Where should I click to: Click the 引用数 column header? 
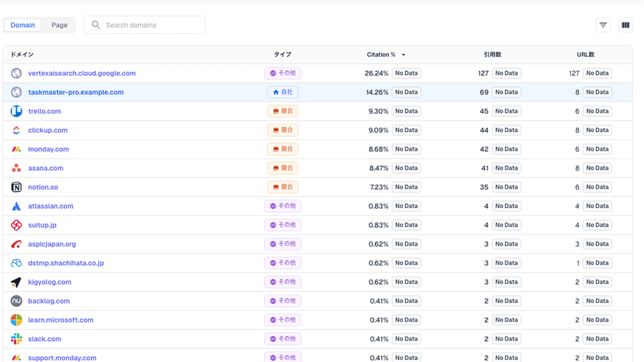pos(492,55)
